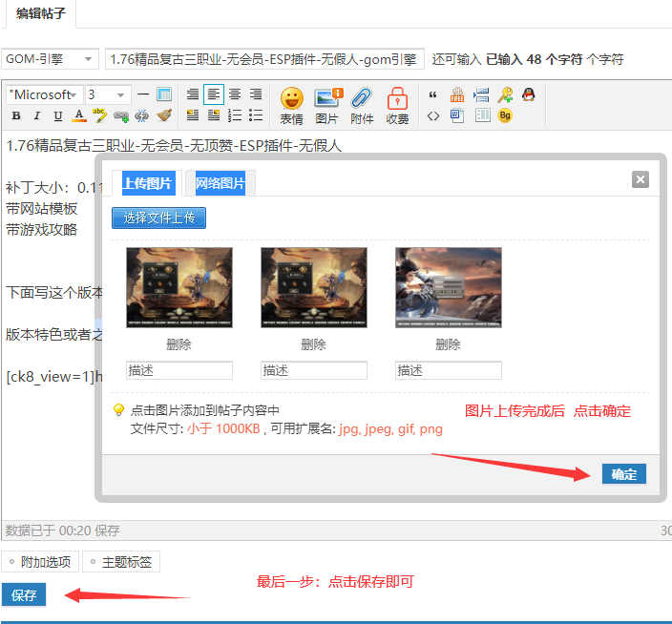Click the 收费 paid content lock icon
This screenshot has height=624, width=672.
(397, 105)
